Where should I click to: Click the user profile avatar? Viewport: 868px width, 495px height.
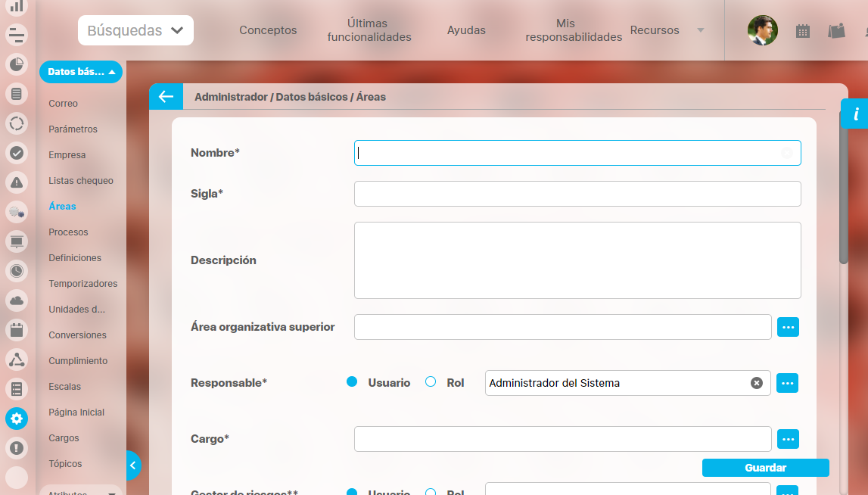tap(762, 30)
